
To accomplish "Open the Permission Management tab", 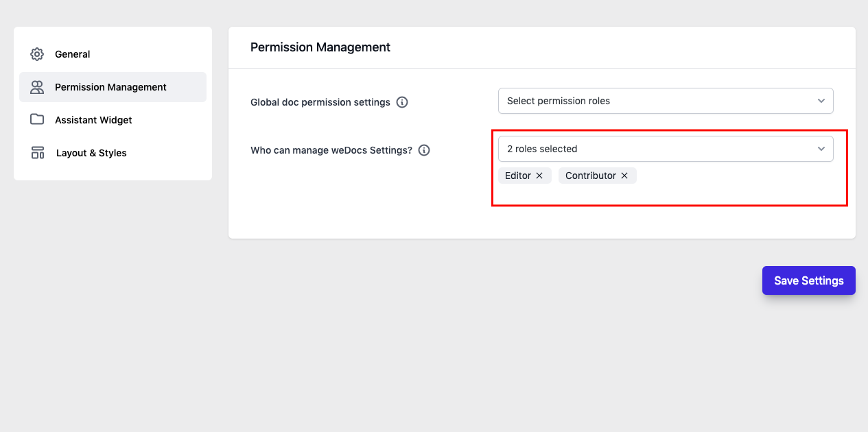I will (x=113, y=87).
